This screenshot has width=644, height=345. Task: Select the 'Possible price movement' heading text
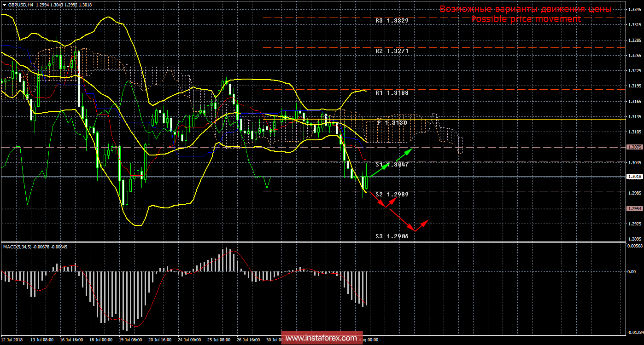point(526,19)
